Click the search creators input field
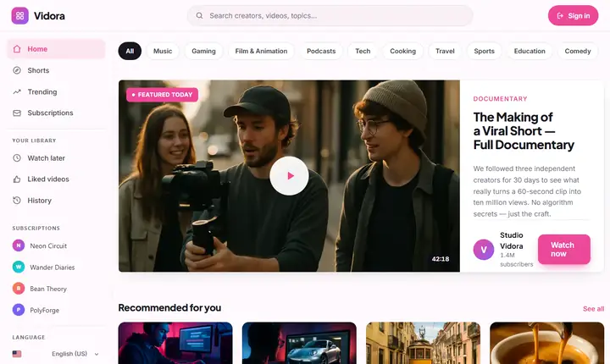610x364 pixels. click(330, 15)
